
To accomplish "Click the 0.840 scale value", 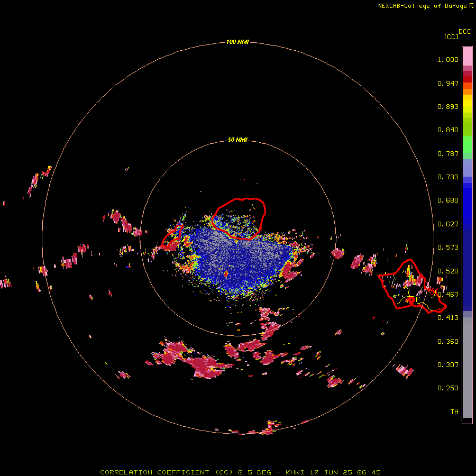I will click(x=448, y=130).
